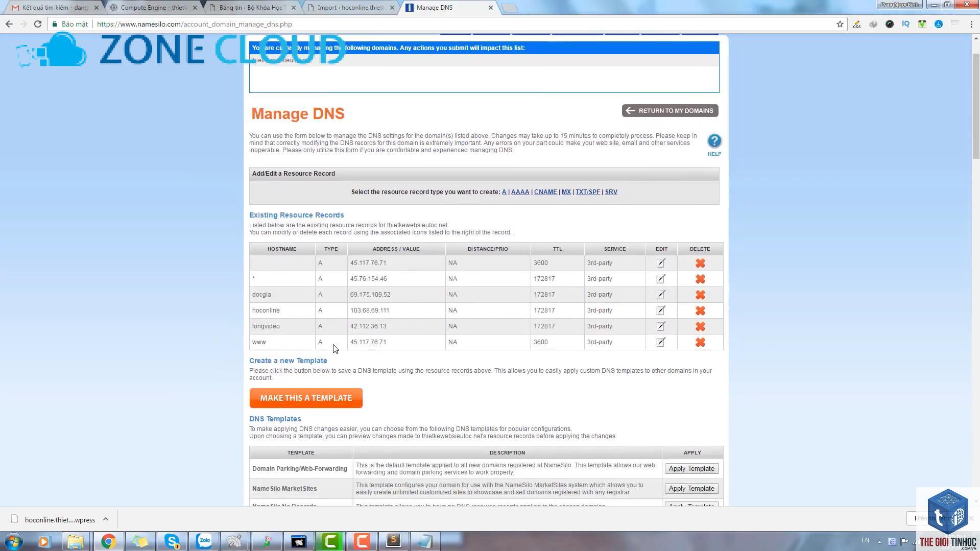Image resolution: width=980 pixels, height=551 pixels.
Task: Open the green download box extension
Action: (x=922, y=24)
